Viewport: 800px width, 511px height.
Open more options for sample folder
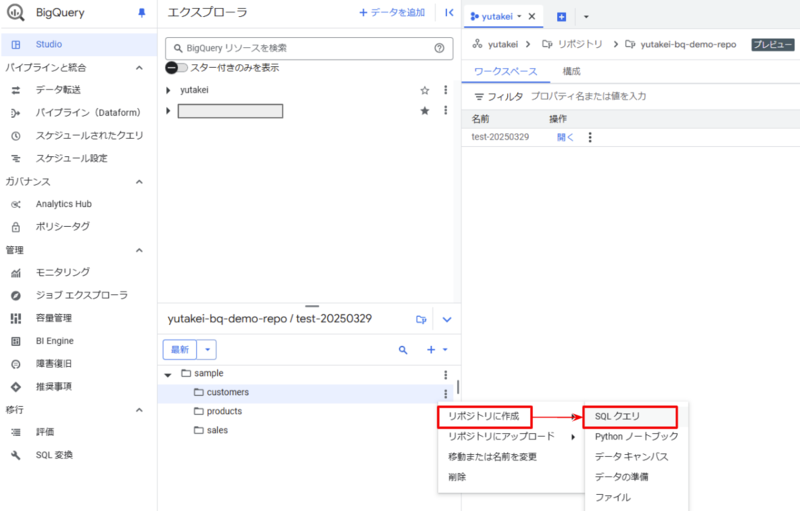click(445, 375)
